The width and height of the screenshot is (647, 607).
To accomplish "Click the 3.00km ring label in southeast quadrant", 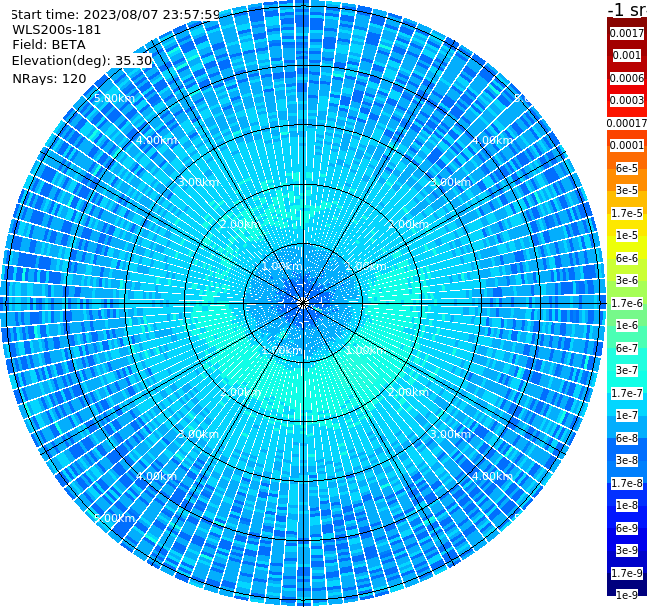I will coord(450,434).
